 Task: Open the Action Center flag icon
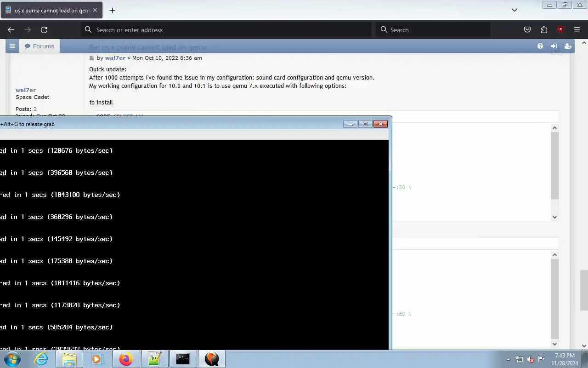coord(542,359)
